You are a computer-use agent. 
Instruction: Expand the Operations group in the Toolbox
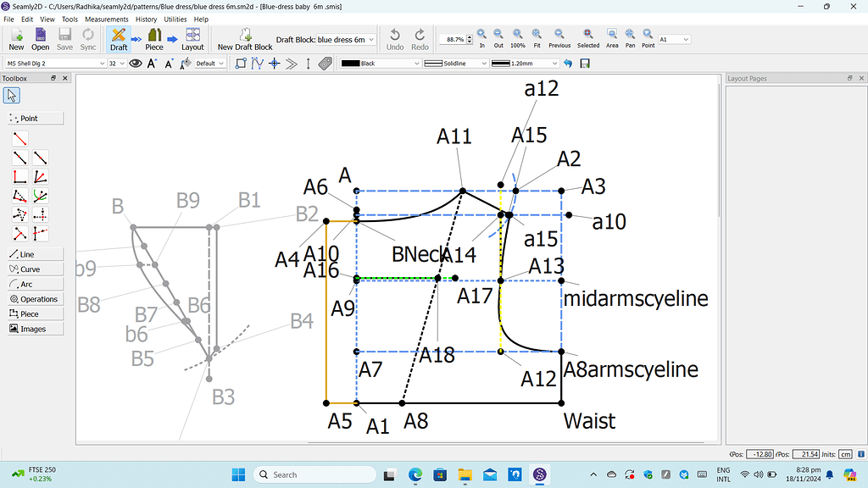pyautogui.click(x=34, y=298)
